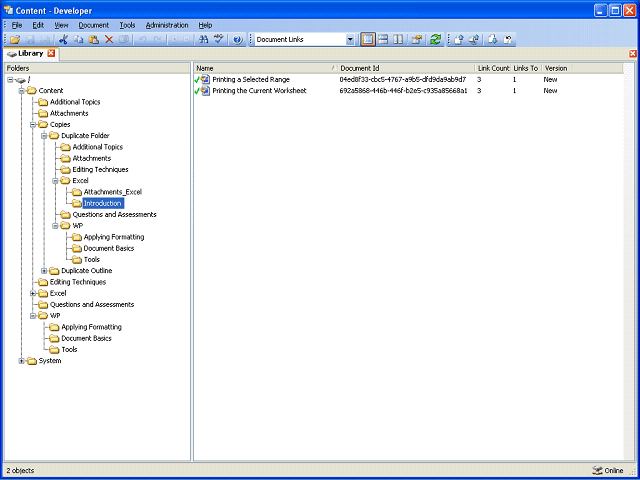Click the Check In All icon
This screenshot has width=640, height=480.
[474, 40]
